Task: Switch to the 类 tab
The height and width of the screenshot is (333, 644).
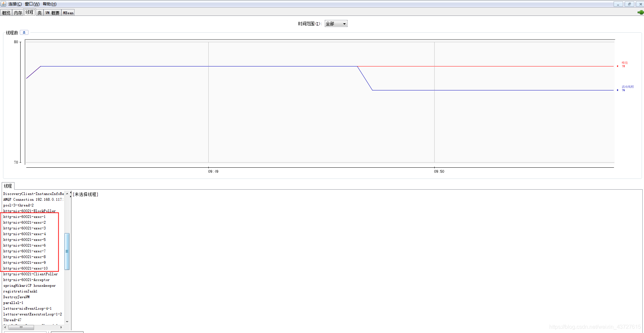Action: coord(39,13)
